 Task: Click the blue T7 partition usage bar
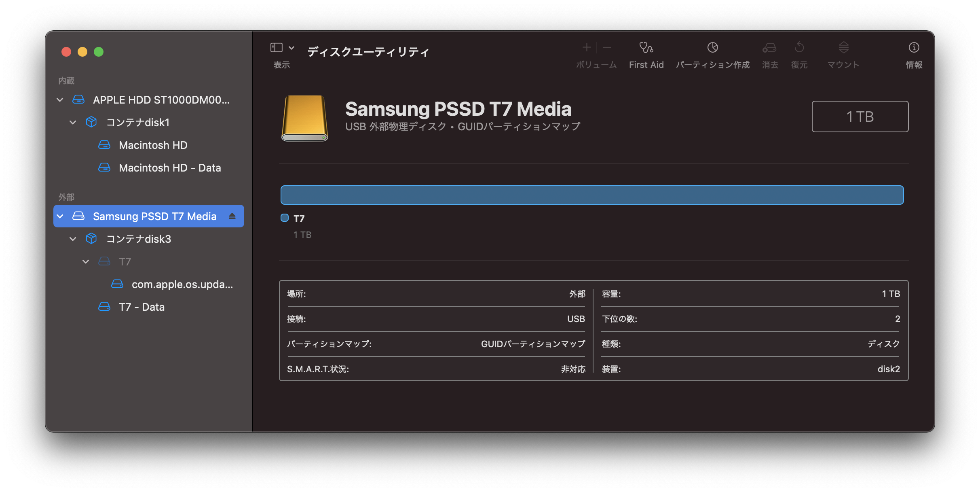[x=592, y=195]
